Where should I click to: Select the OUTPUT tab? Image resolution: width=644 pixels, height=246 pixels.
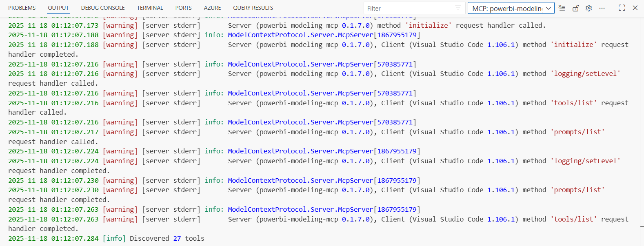point(58,8)
